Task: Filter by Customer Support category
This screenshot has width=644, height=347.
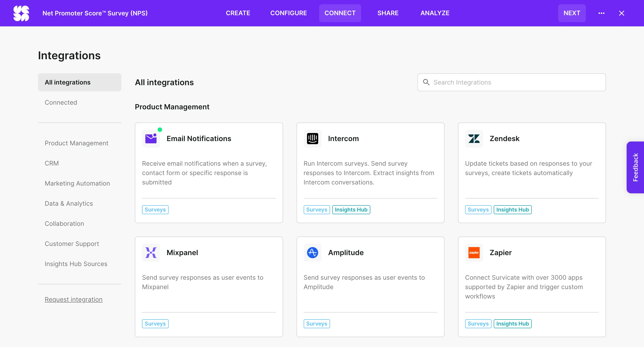Action: point(72,244)
